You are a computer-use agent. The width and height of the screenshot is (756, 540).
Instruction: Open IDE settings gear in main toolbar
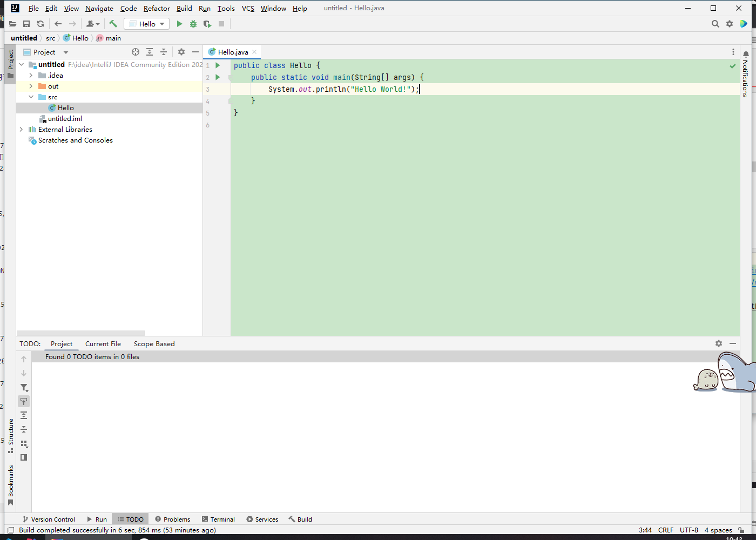click(x=730, y=24)
